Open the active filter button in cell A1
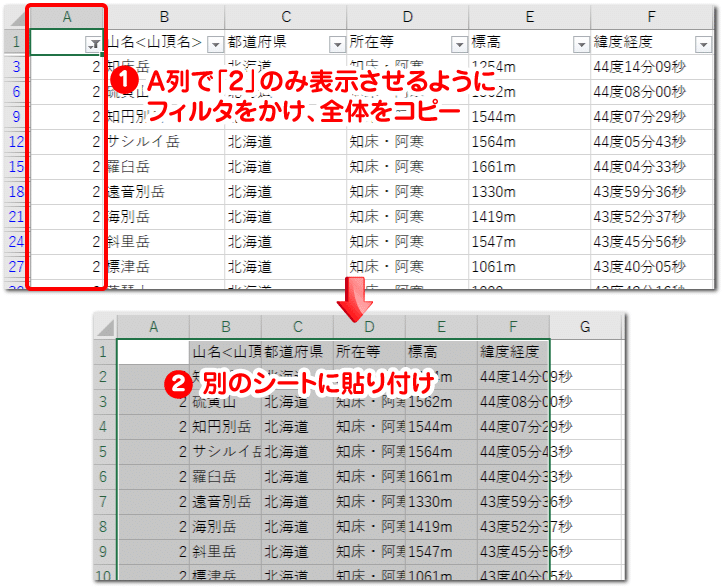 click(93, 44)
